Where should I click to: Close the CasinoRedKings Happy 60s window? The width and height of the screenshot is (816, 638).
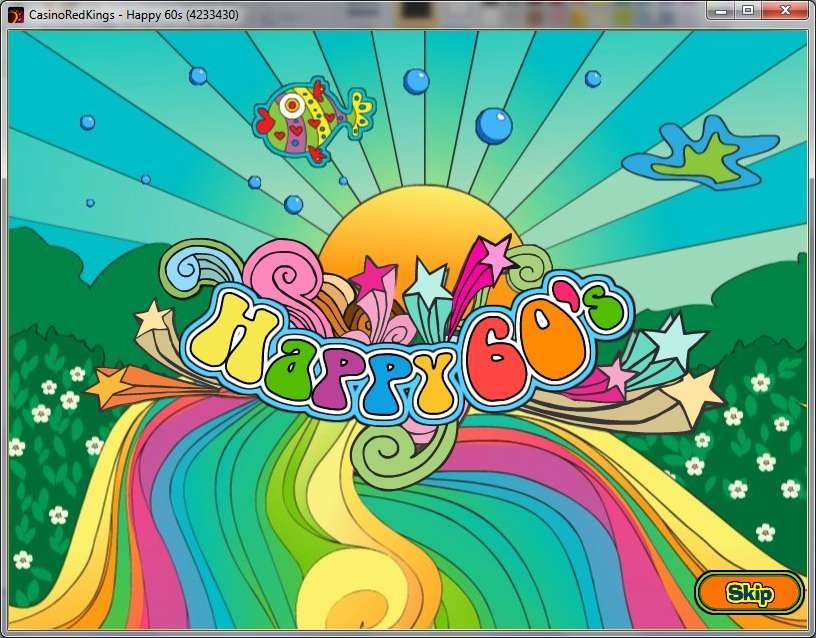[785, 10]
